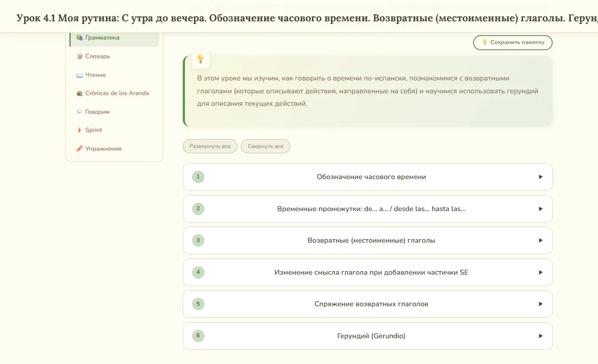The height and width of the screenshot is (364, 598).
Task: Click the speech bubble icon beside Говорим
Action: pyautogui.click(x=80, y=112)
